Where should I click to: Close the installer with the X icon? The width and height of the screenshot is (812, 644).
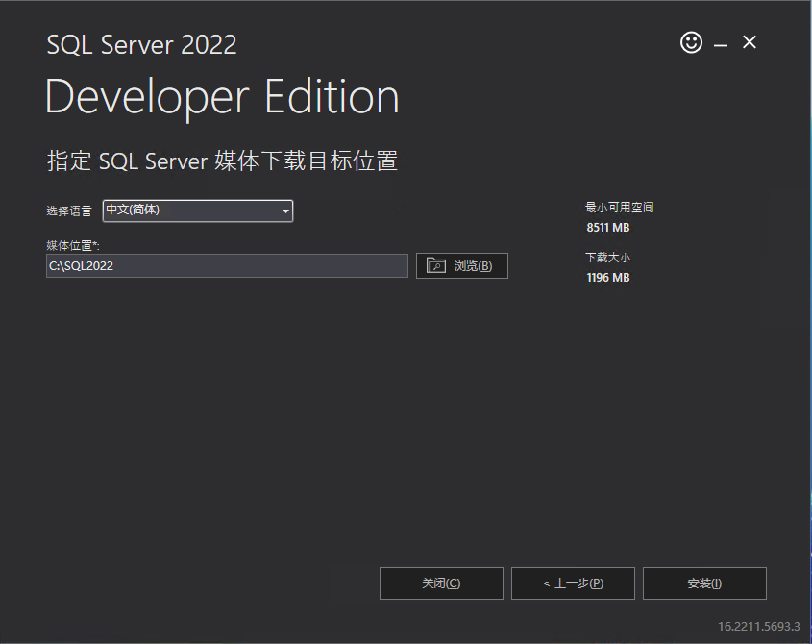750,42
